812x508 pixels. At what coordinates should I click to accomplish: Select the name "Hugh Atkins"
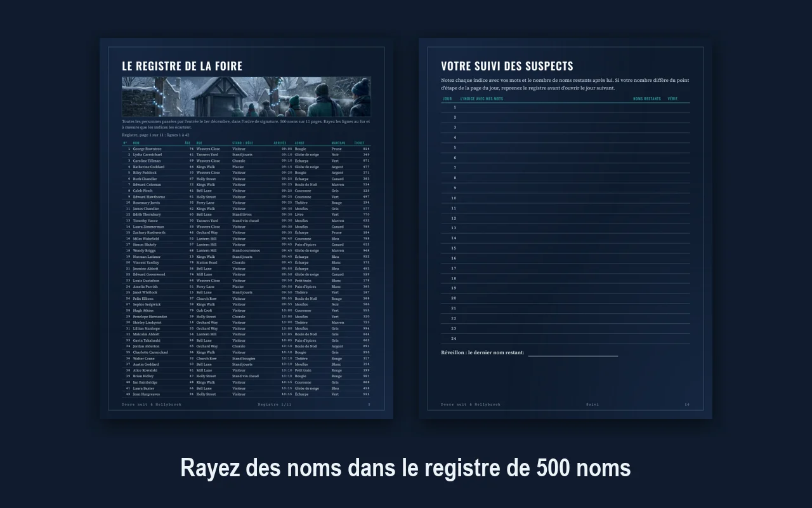tap(143, 311)
